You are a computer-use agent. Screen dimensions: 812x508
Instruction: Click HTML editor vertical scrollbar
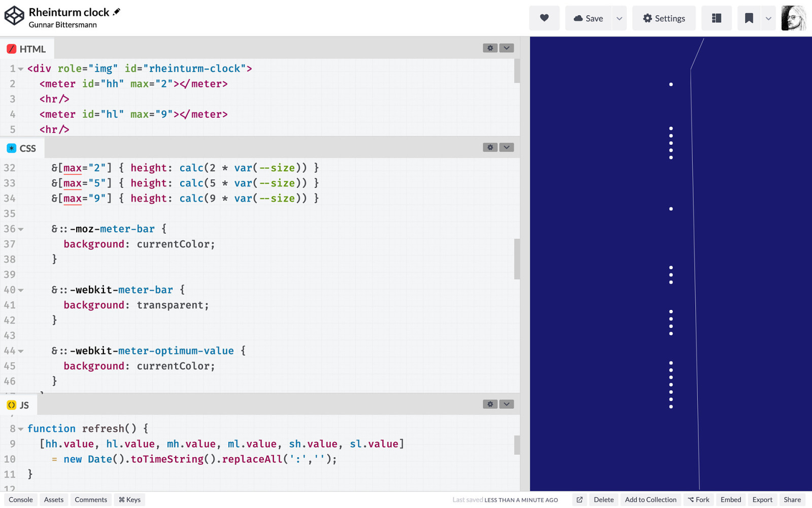517,71
